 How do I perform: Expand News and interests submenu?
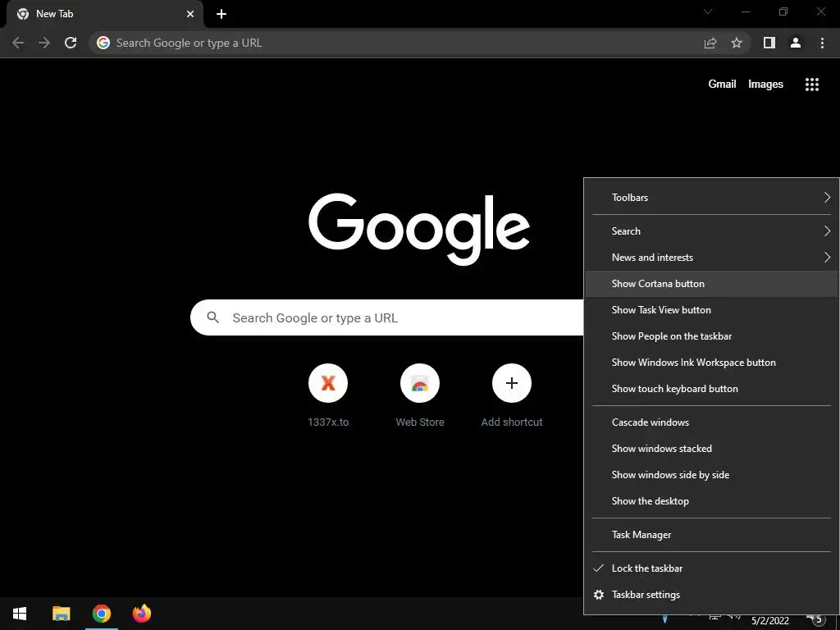(712, 257)
